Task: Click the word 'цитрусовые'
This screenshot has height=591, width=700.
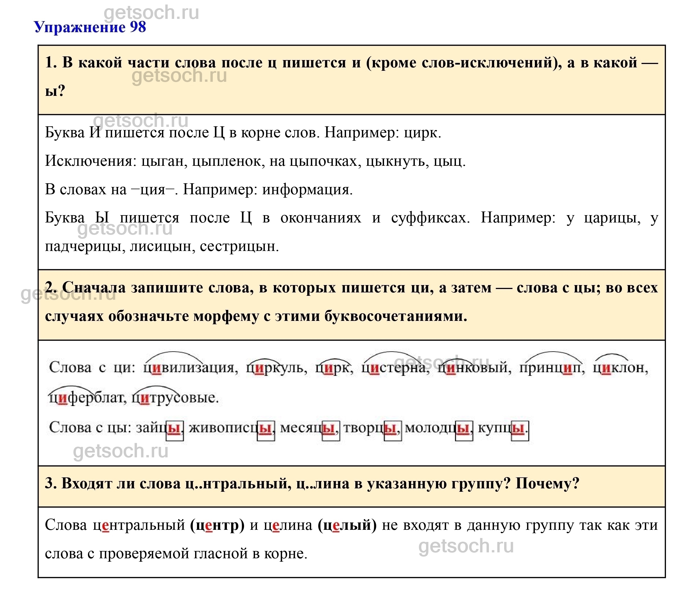Action: click(x=175, y=398)
